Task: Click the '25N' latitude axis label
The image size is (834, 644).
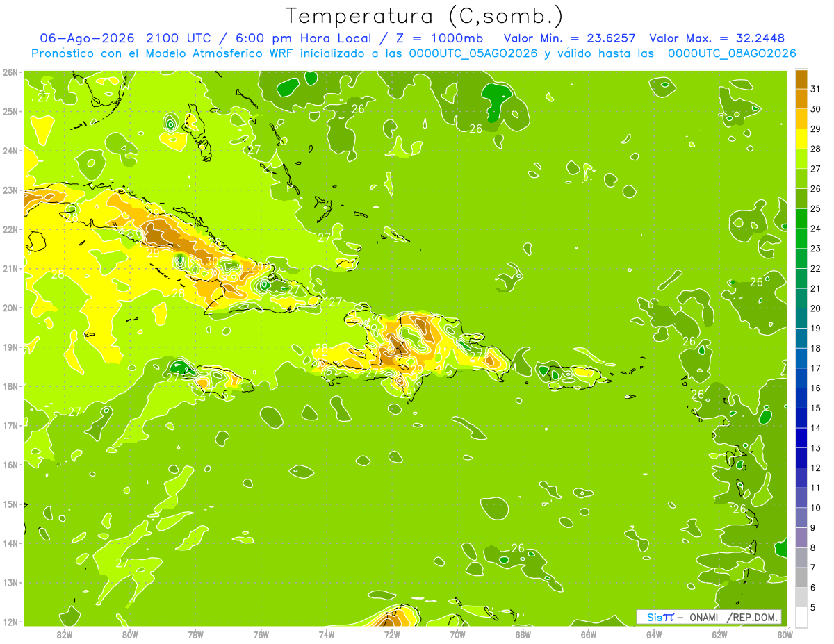Action: [x=11, y=111]
